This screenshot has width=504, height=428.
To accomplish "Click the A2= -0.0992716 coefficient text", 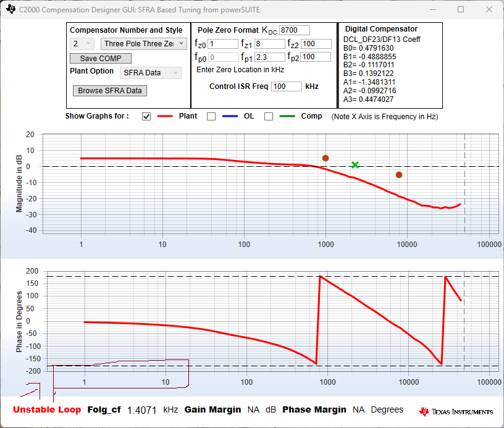I will point(369,91).
